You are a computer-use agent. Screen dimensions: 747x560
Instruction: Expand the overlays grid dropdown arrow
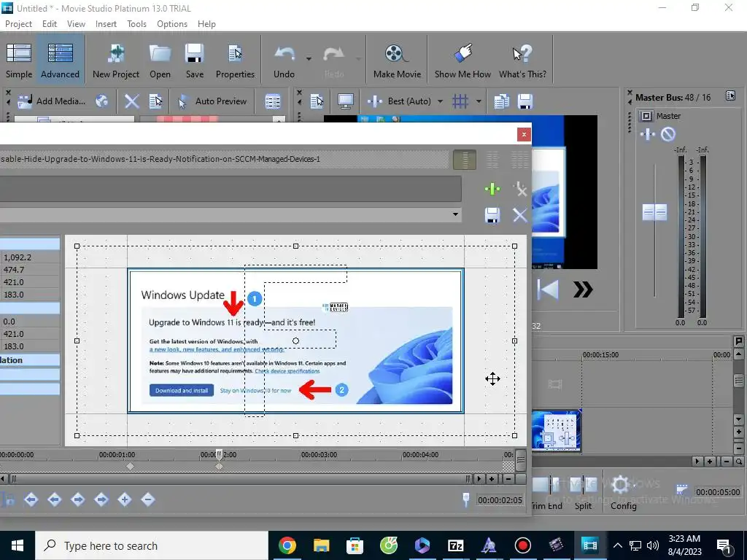tap(479, 101)
